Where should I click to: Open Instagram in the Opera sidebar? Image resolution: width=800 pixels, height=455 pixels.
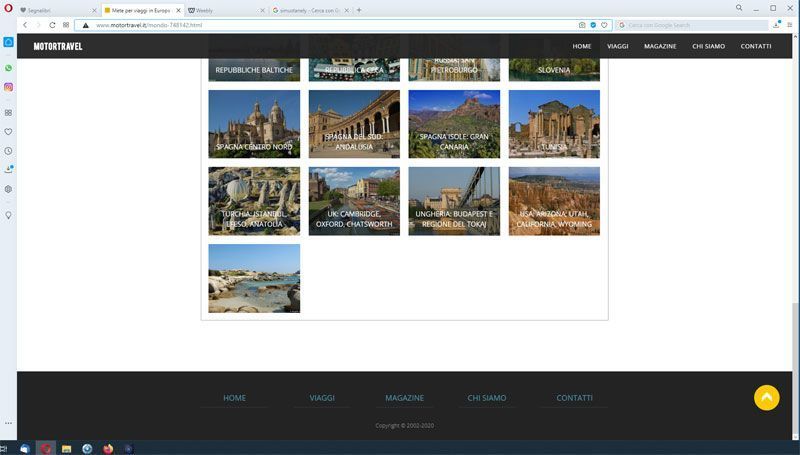click(x=8, y=87)
